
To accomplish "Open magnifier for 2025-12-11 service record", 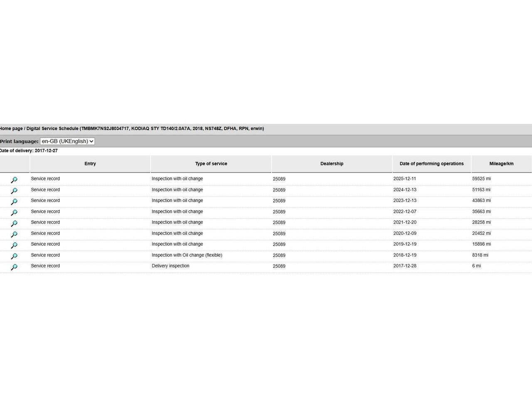I will click(14, 180).
